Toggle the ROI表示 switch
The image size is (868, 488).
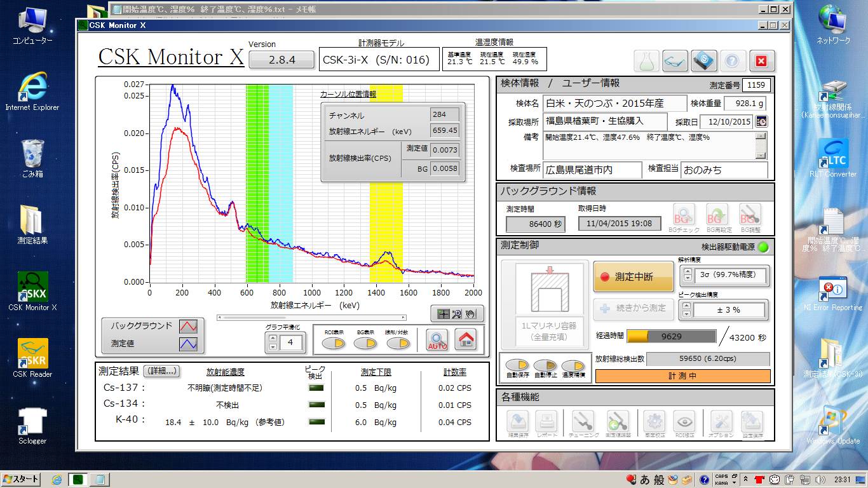click(333, 343)
